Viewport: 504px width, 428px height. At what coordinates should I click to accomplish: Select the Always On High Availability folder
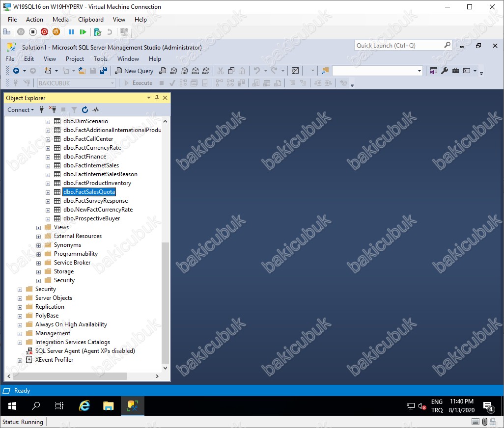(71, 324)
